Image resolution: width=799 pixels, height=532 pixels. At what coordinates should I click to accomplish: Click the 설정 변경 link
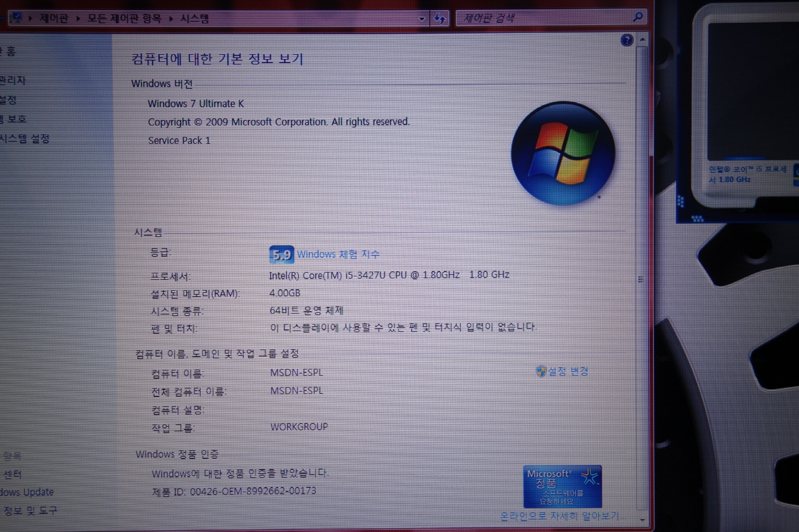tap(568, 371)
